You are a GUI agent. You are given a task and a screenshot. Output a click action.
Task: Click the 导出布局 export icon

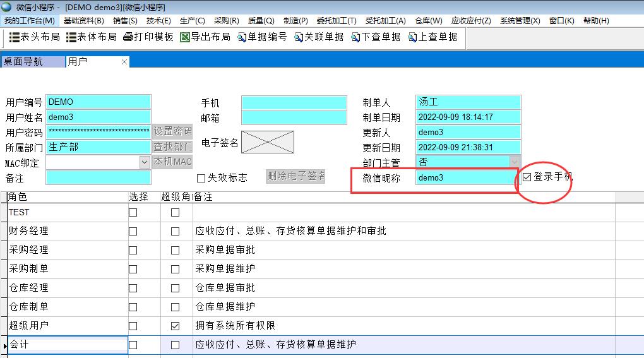click(185, 37)
